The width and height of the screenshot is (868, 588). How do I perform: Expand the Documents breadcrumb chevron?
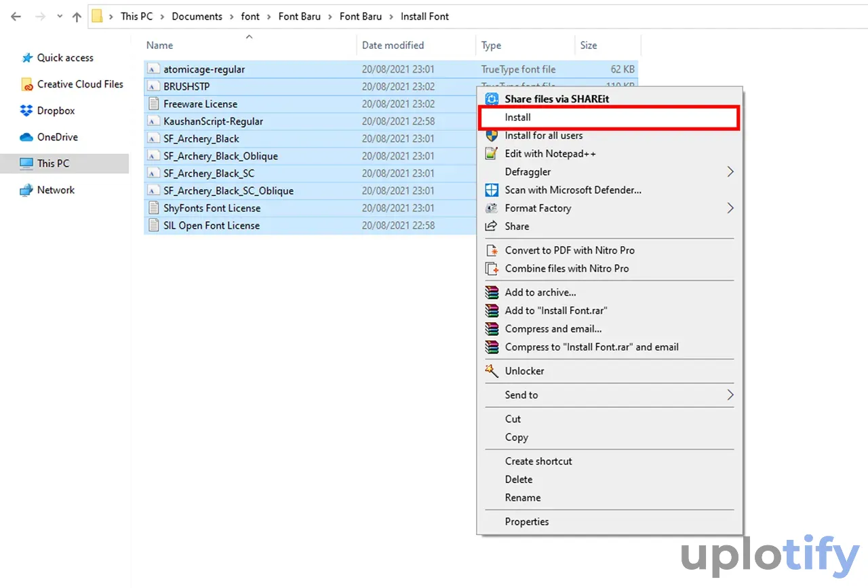(232, 16)
